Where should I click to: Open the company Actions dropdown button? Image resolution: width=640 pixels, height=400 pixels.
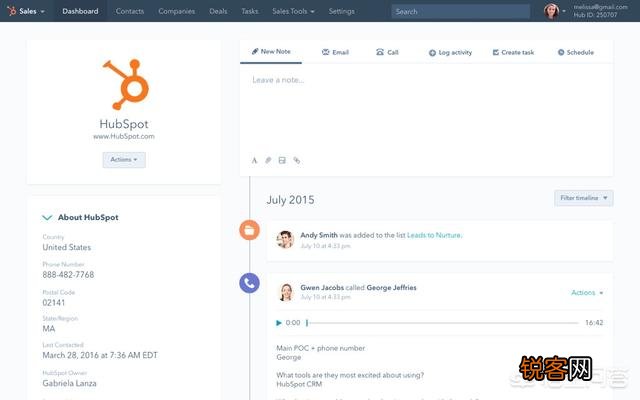(x=124, y=160)
